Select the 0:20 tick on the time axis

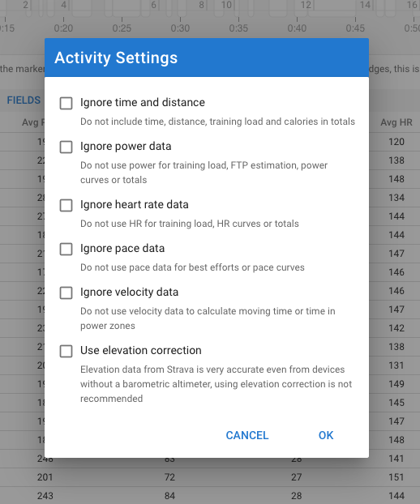[63, 28]
